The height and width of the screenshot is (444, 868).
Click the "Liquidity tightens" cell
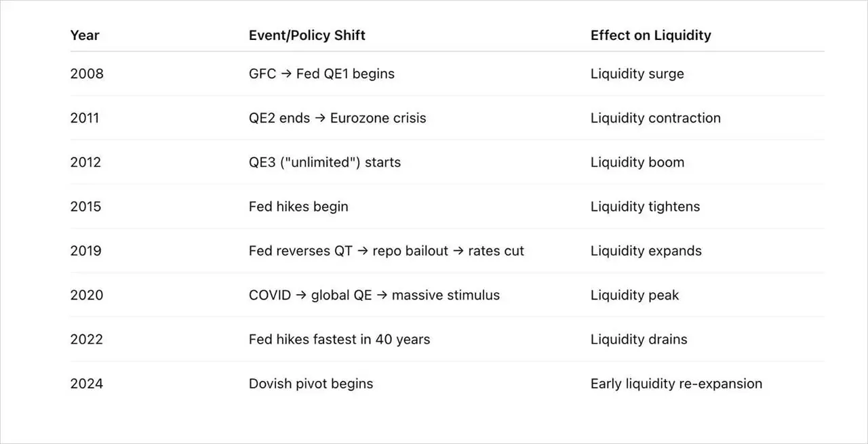(645, 207)
